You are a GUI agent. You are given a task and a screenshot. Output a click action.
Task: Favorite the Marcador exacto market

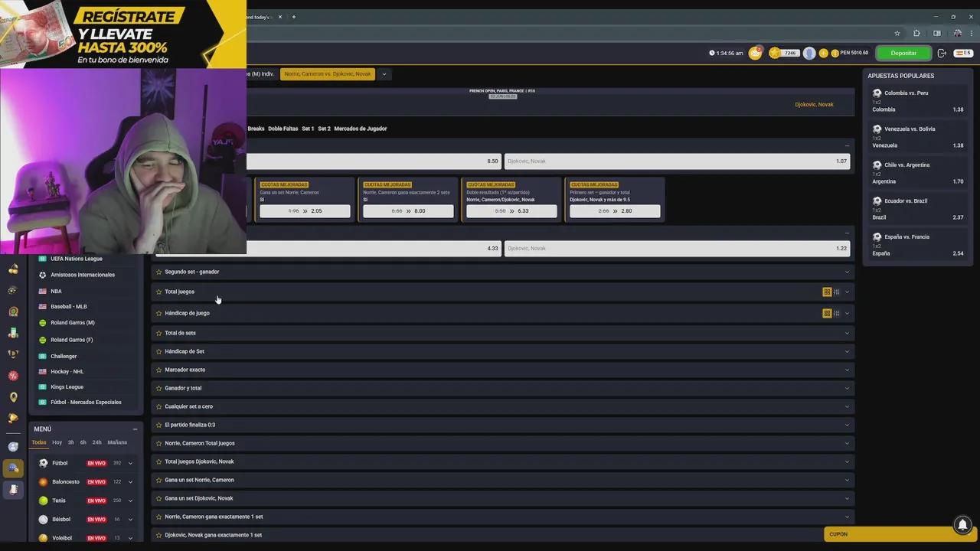158,370
